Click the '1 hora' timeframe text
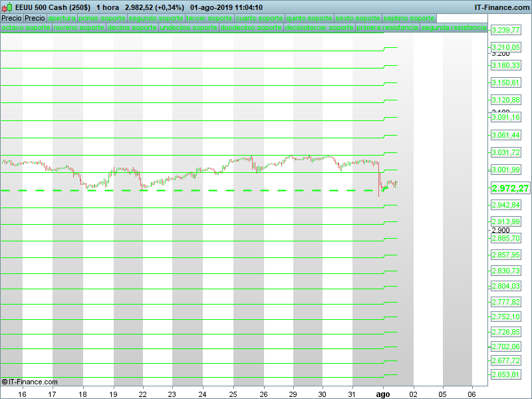This screenshot has height=399, width=532. 108,7
